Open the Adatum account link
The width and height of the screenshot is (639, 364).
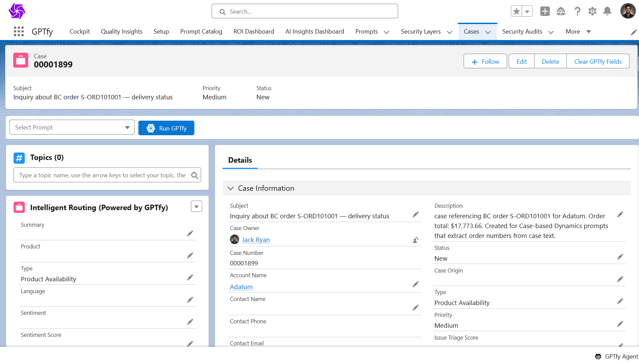coord(241,287)
